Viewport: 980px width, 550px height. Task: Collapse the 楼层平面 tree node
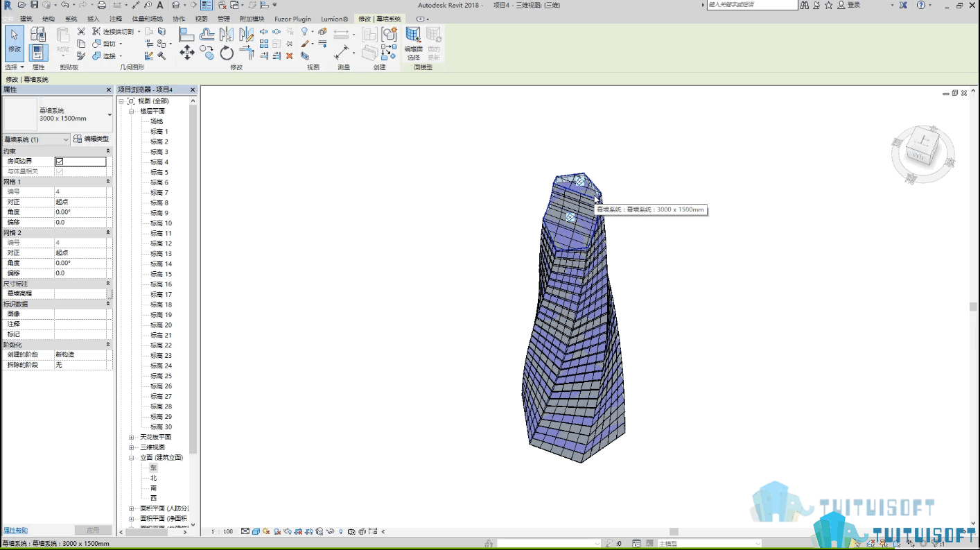[132, 111]
